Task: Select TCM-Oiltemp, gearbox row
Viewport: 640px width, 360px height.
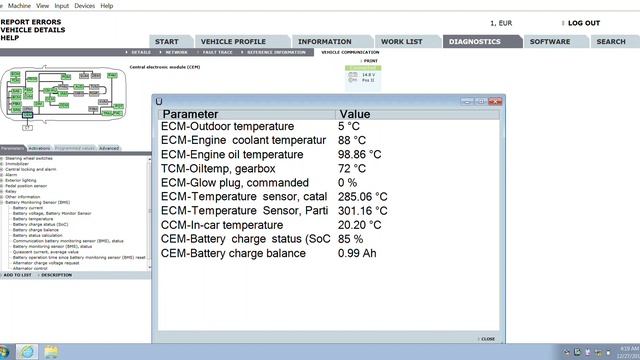Action: click(x=329, y=169)
